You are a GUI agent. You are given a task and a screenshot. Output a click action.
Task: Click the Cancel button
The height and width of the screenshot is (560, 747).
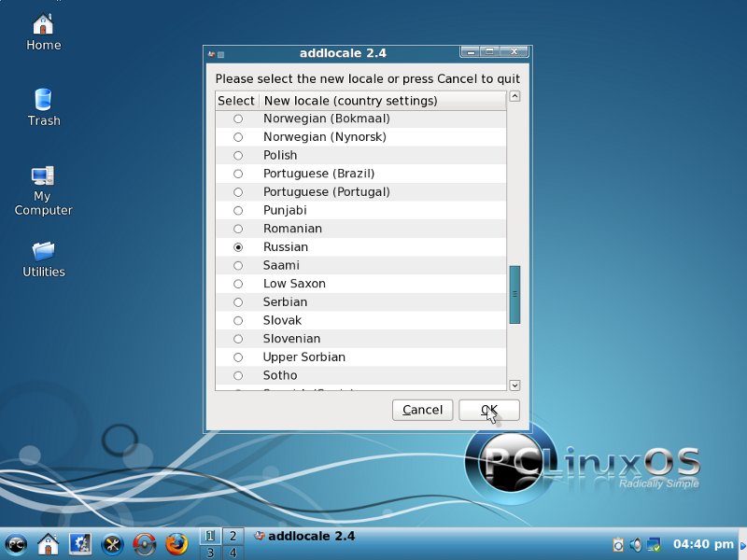[x=423, y=410]
